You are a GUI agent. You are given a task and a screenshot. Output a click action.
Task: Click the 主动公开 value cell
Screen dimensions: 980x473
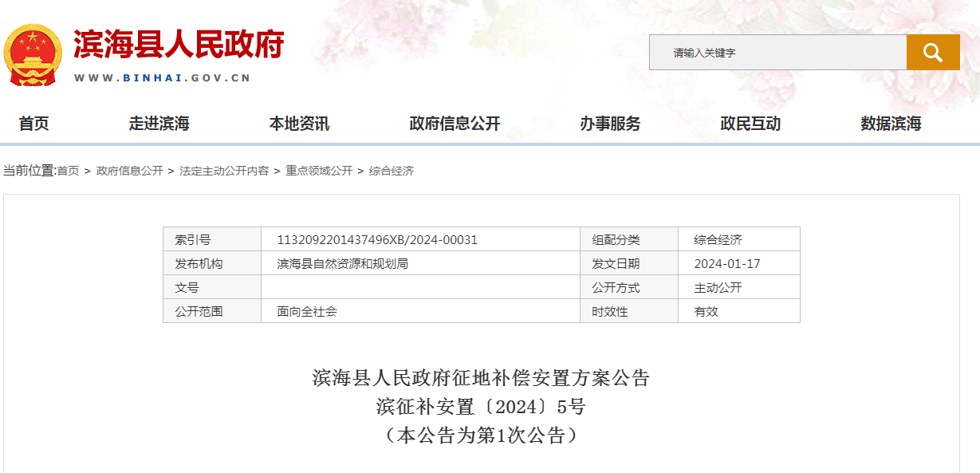point(739,287)
